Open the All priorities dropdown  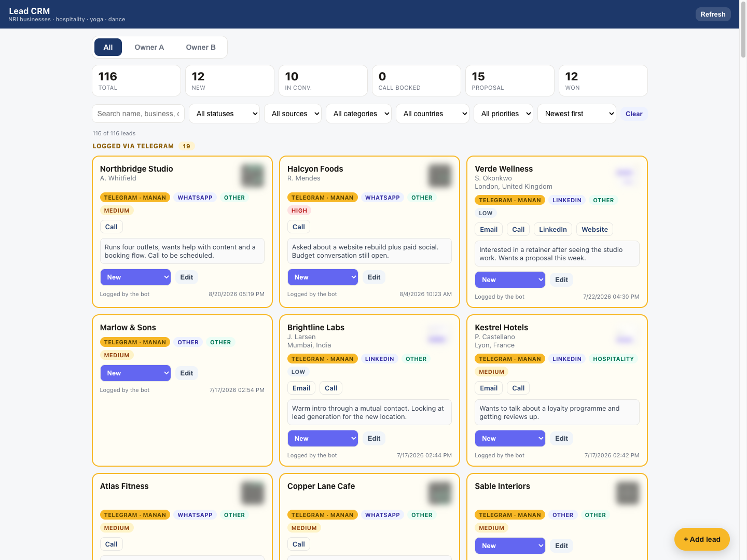pyautogui.click(x=503, y=114)
